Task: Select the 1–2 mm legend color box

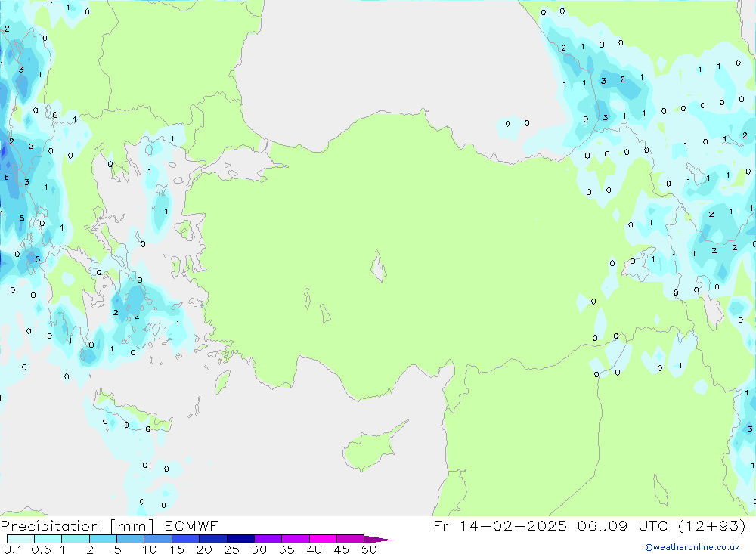Action: coord(75,539)
